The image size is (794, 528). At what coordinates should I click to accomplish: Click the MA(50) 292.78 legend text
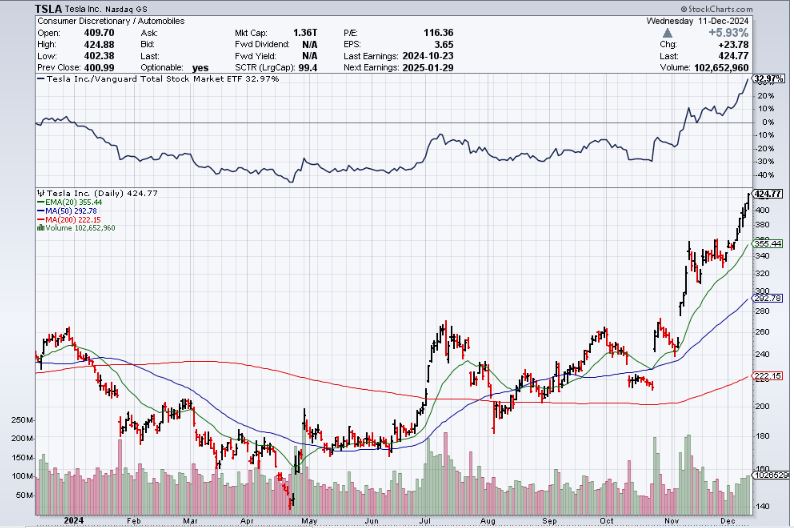pyautogui.click(x=71, y=211)
